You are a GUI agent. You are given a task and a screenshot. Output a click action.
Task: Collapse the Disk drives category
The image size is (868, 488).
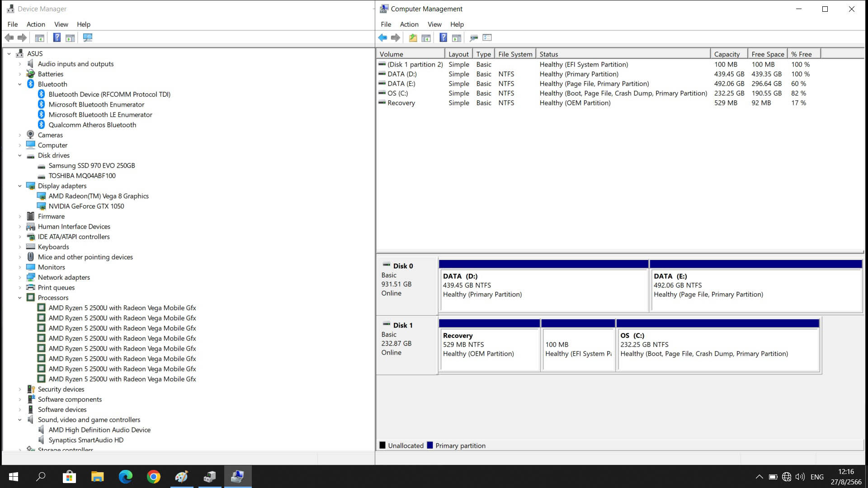[x=20, y=155]
